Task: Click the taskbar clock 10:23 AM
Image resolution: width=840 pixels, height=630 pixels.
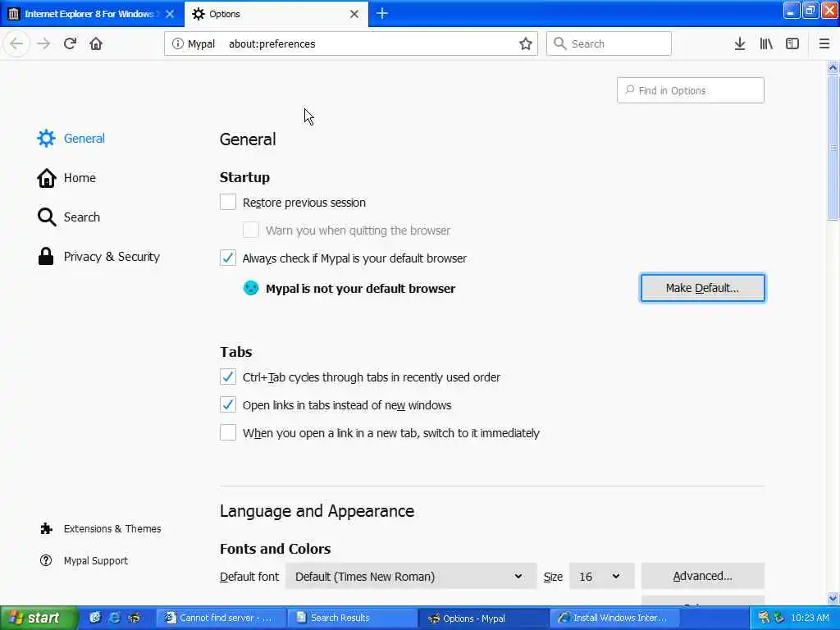Action: pos(810,618)
